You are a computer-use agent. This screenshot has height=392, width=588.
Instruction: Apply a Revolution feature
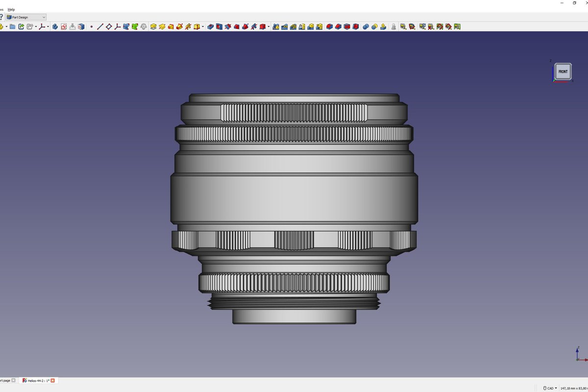tap(162, 27)
